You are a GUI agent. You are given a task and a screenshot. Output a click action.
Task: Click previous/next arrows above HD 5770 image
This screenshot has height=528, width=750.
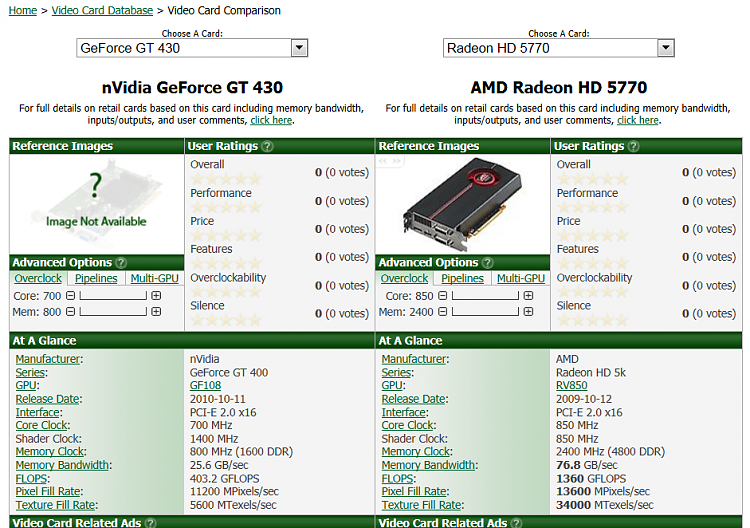[390, 161]
